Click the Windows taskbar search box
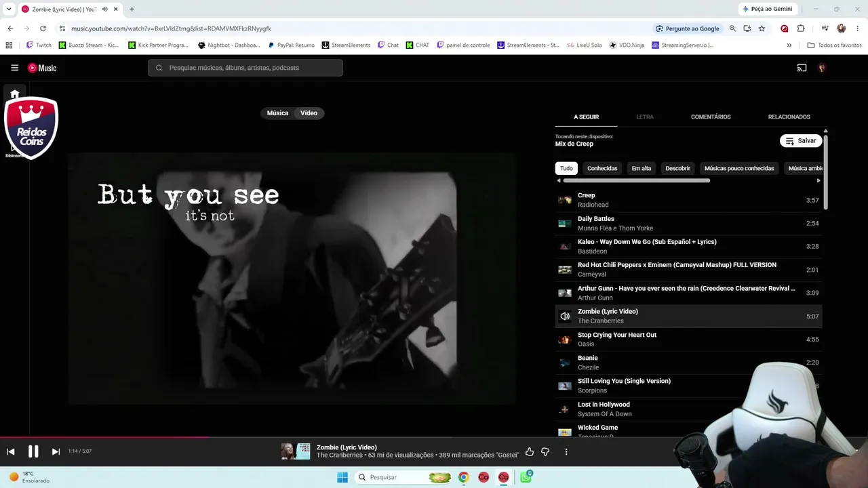The width and height of the screenshot is (868, 488). point(405,477)
